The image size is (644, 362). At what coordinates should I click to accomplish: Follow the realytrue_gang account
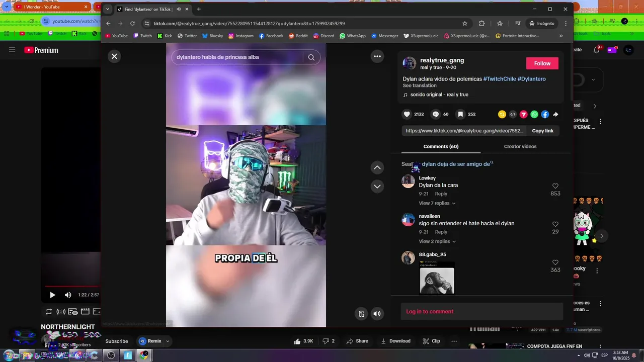[542, 63]
